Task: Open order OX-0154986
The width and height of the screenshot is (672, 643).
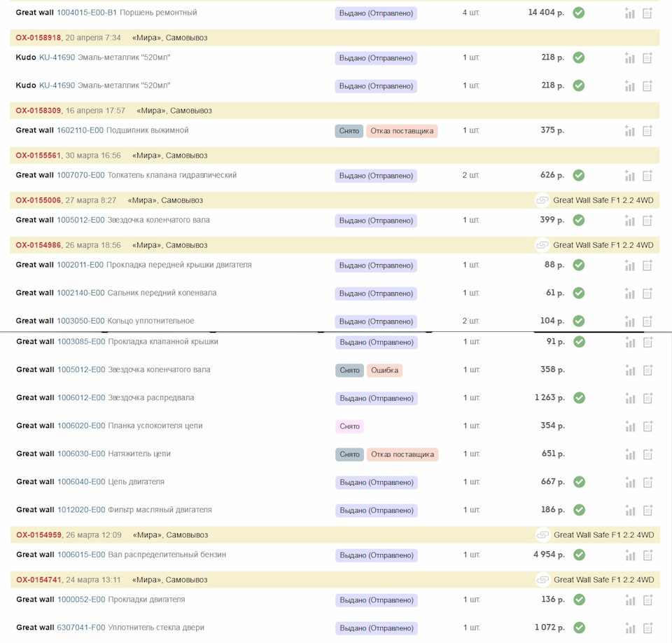Action: [x=38, y=245]
